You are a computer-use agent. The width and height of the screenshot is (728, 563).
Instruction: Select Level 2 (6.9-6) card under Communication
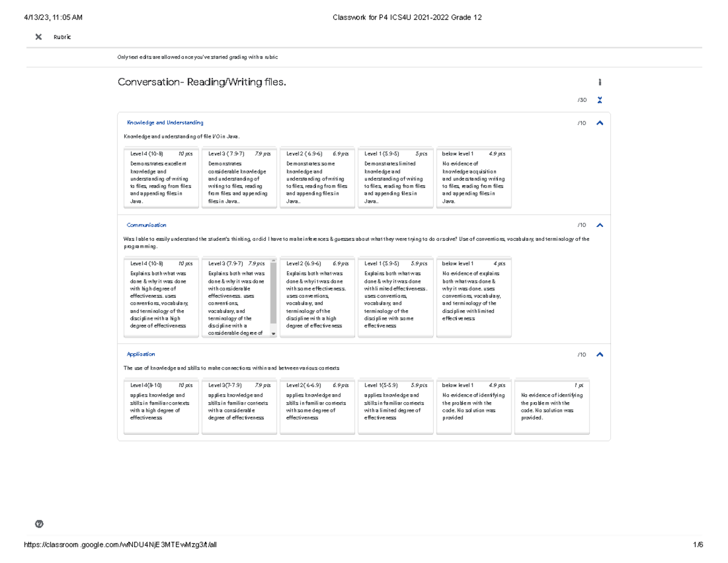click(317, 297)
